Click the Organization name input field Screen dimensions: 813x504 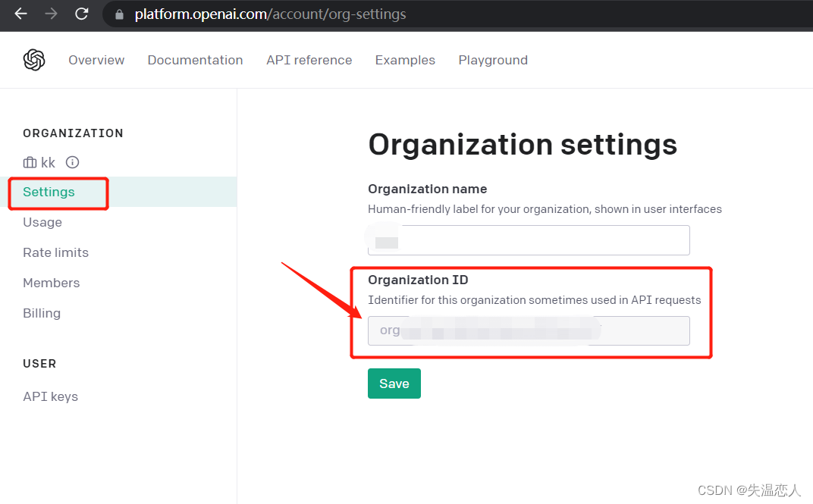point(529,240)
